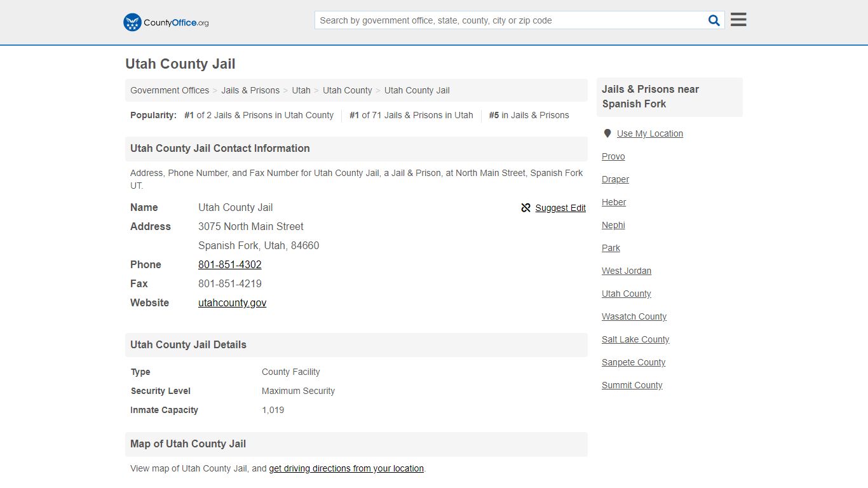868x488 pixels.
Task: Open Park jails link
Action: click(611, 248)
